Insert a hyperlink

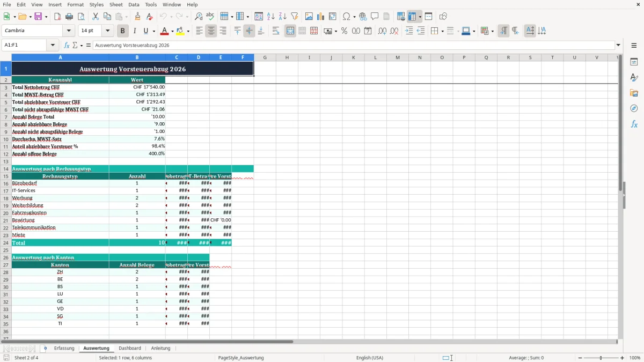coord(363,17)
